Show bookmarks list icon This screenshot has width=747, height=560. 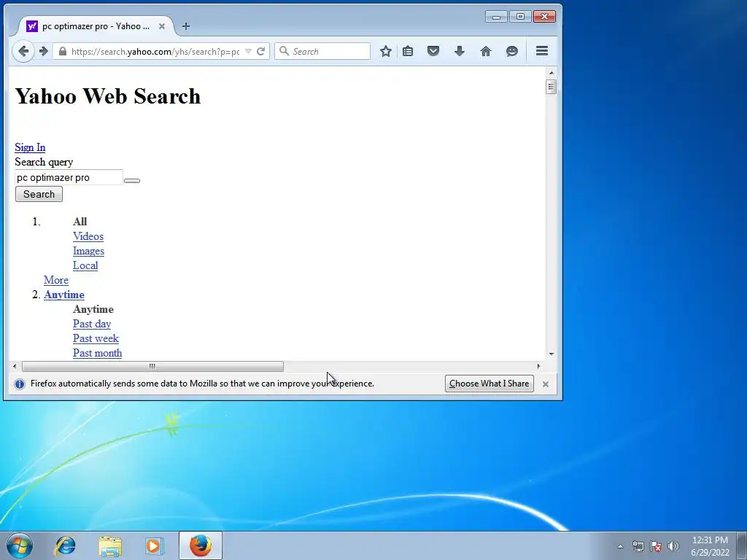pos(408,52)
